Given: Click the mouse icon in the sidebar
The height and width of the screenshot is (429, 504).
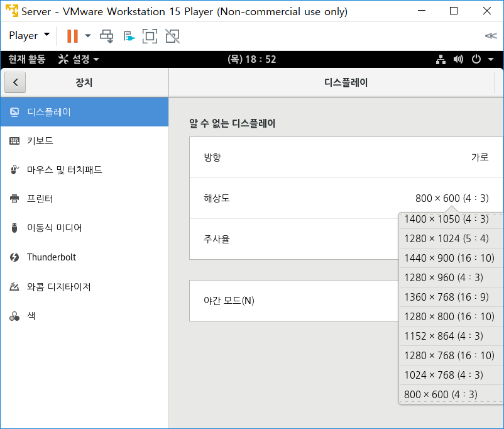Looking at the screenshot, I should pos(14,170).
